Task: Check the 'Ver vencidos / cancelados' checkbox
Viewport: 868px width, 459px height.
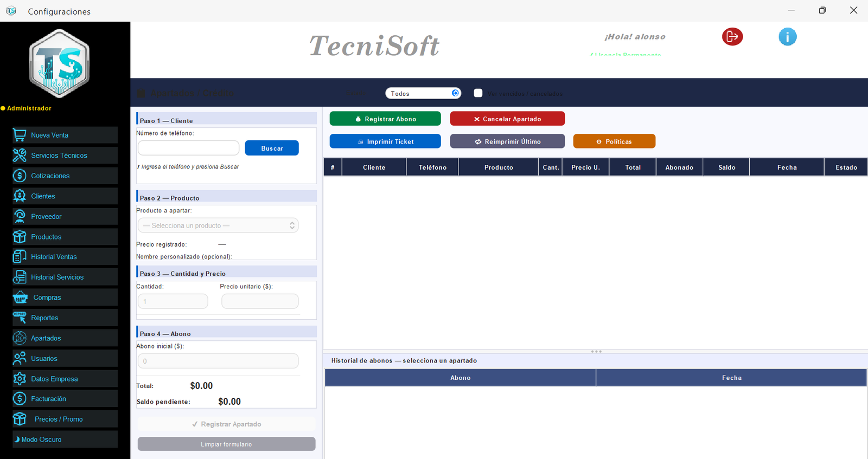Action: click(478, 93)
